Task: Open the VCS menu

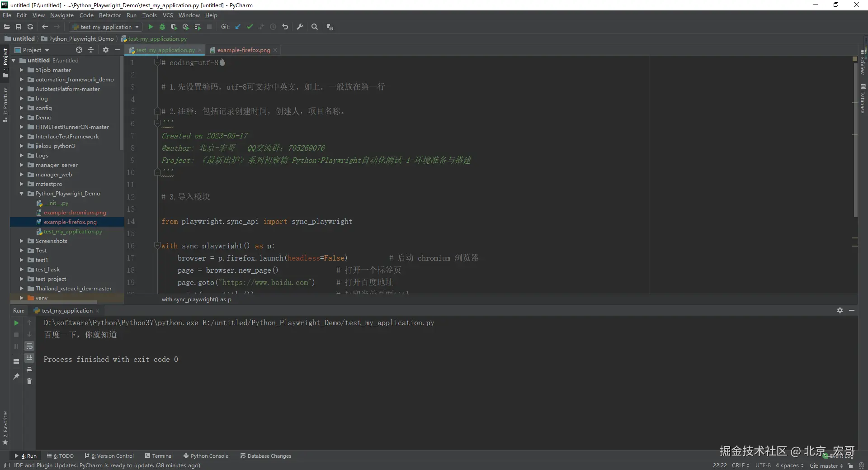Action: pyautogui.click(x=168, y=15)
